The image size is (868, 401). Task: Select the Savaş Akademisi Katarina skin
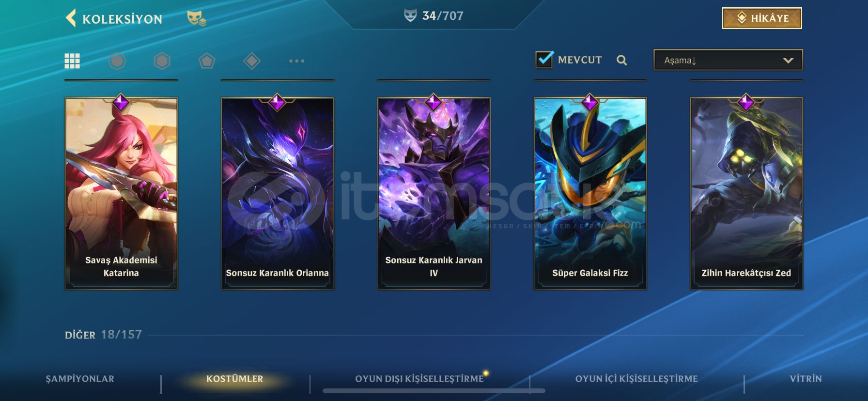(x=121, y=194)
